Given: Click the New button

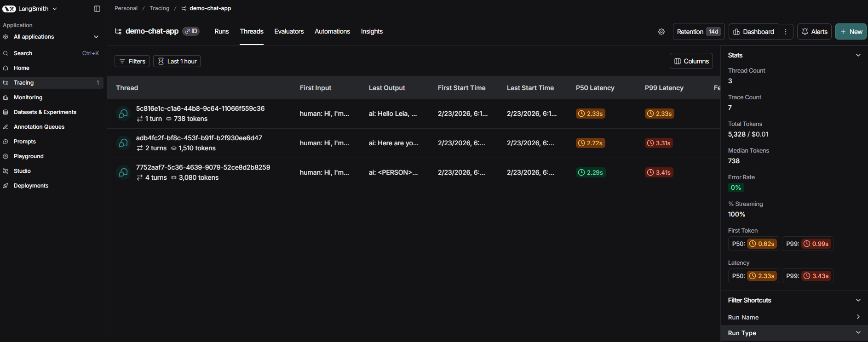Looking at the screenshot, I should (x=851, y=32).
